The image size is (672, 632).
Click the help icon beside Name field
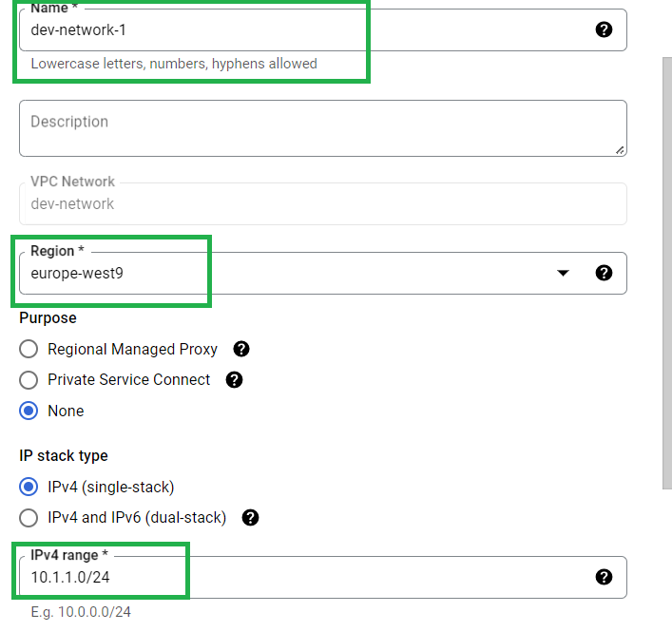604,29
